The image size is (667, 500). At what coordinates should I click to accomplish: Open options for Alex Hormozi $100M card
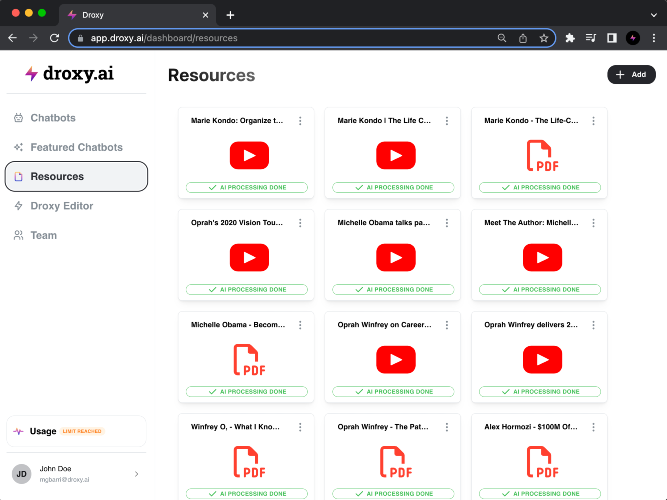[x=593, y=427]
